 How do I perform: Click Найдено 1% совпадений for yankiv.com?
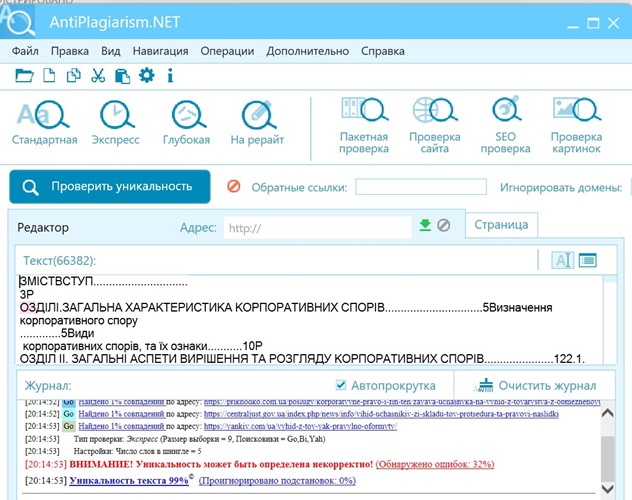121,426
